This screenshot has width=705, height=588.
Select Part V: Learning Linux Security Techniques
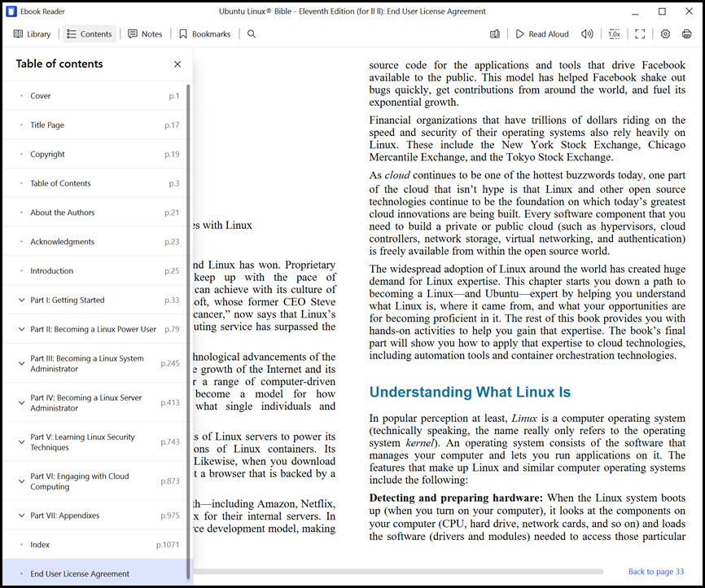[95, 441]
